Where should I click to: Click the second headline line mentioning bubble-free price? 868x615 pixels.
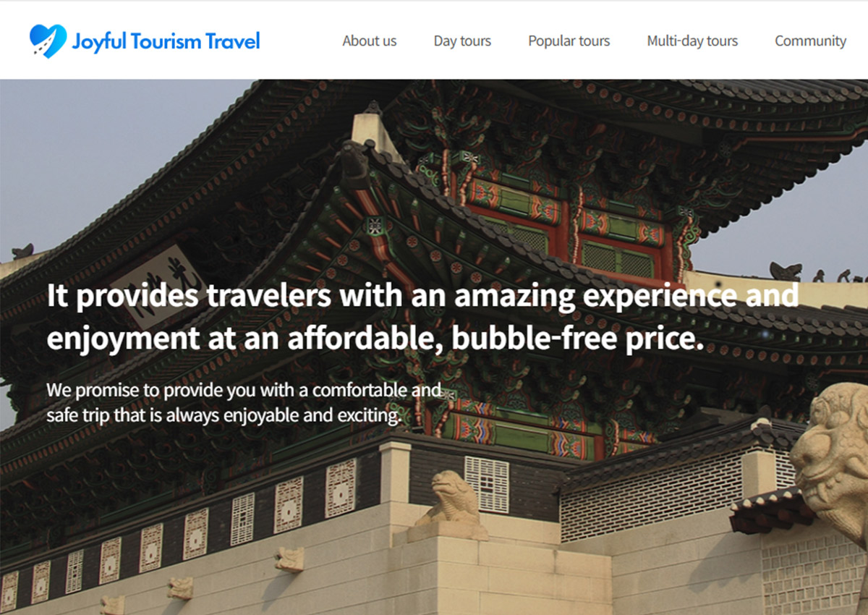pos(375,338)
